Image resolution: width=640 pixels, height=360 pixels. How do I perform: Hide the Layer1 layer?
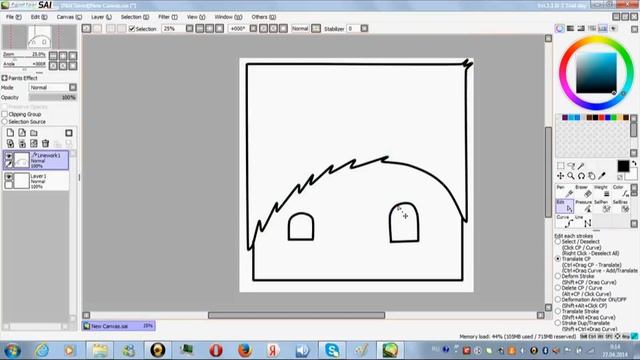(9, 177)
